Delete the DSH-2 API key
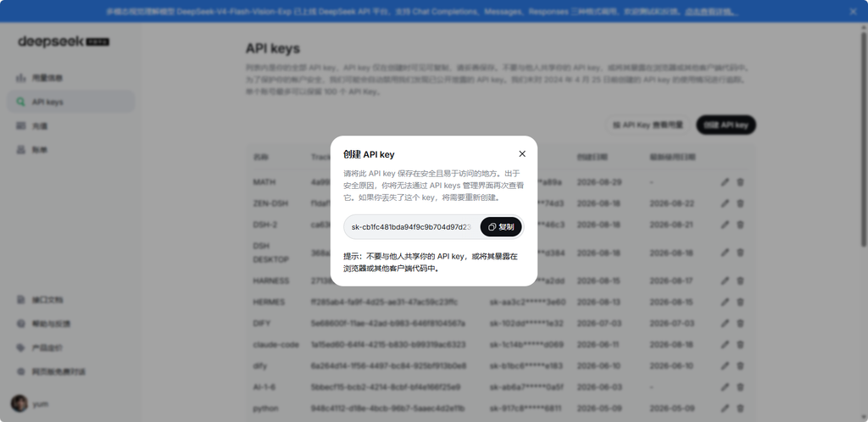The image size is (868, 422). point(740,225)
